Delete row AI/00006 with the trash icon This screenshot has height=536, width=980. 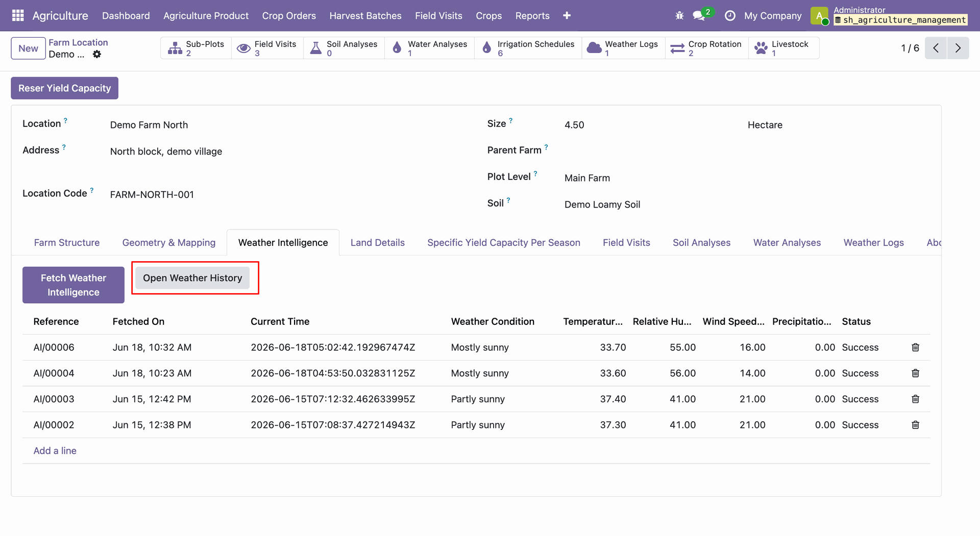(915, 347)
